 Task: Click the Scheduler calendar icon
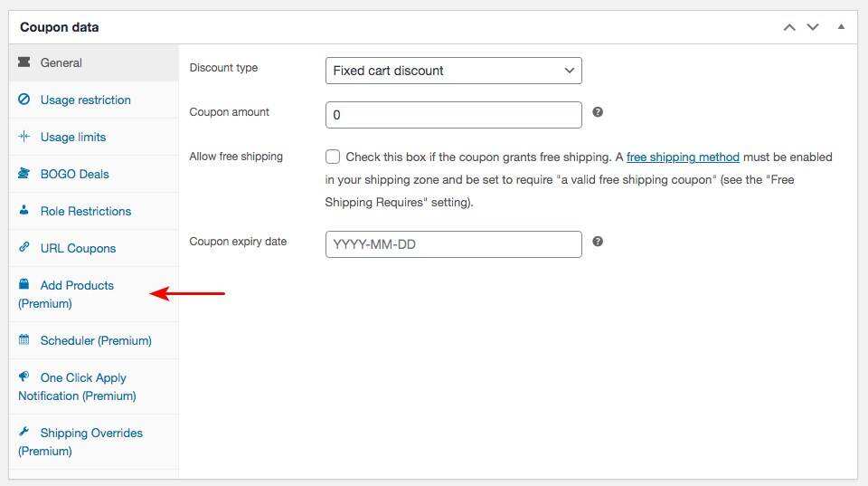(24, 340)
